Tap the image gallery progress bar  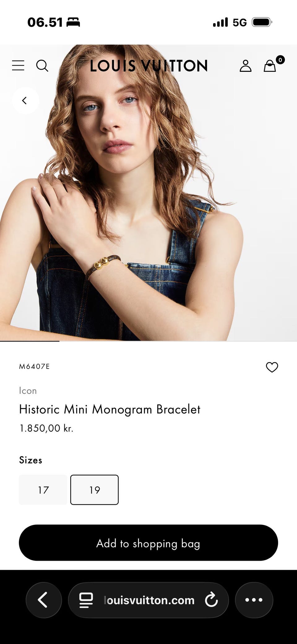(x=148, y=341)
